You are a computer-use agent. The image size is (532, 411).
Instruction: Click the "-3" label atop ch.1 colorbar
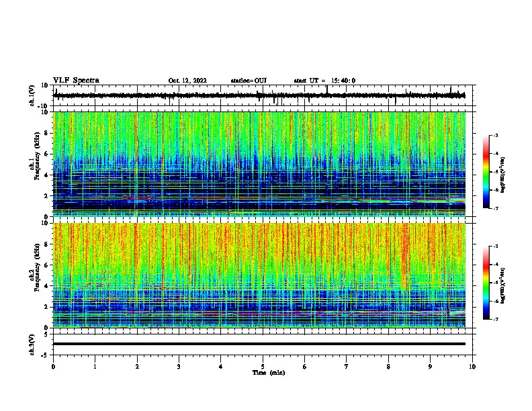pos(496,135)
